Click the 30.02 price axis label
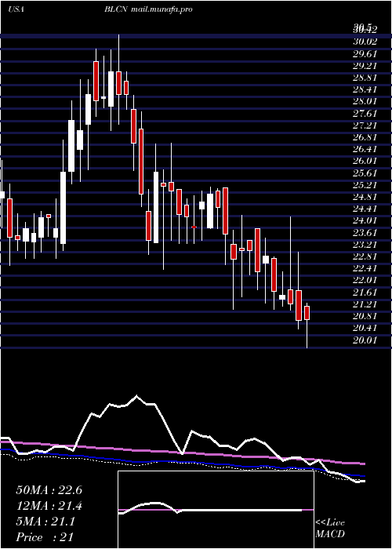 [365, 42]
